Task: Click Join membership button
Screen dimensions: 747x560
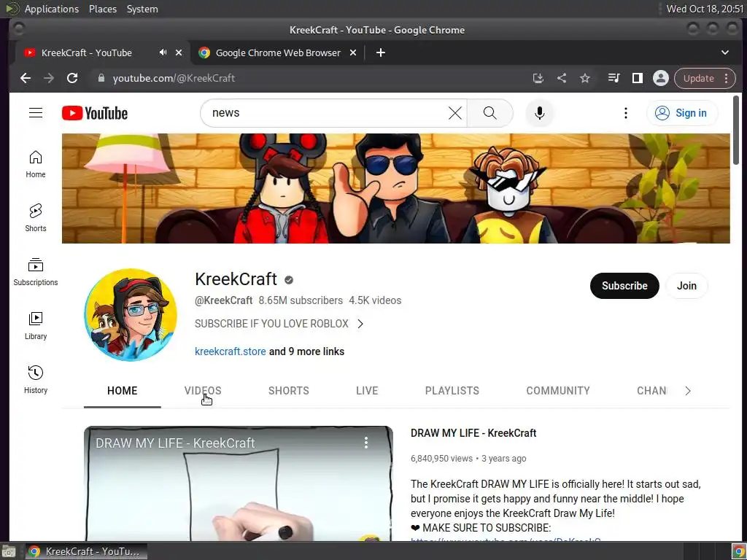Action: 686,286
